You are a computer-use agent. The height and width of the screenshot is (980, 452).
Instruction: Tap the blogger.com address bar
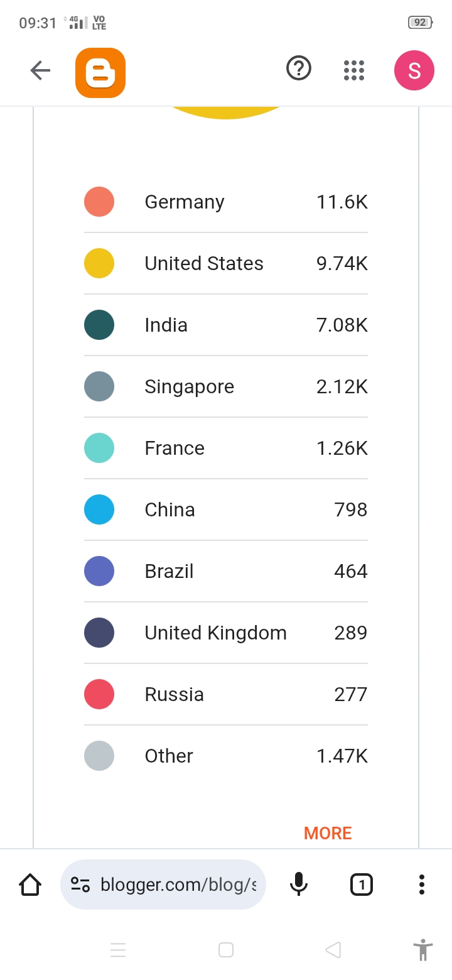(x=178, y=885)
